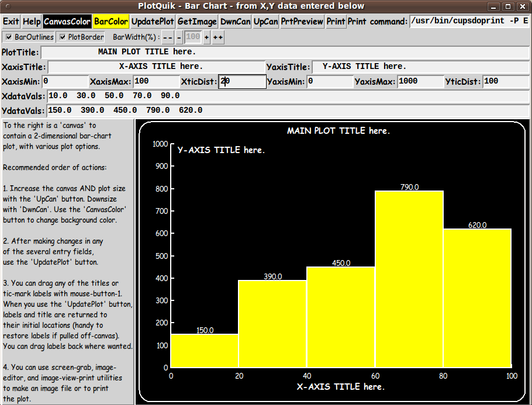
Task: Click the 450.0 bar value label
Action: point(341,263)
